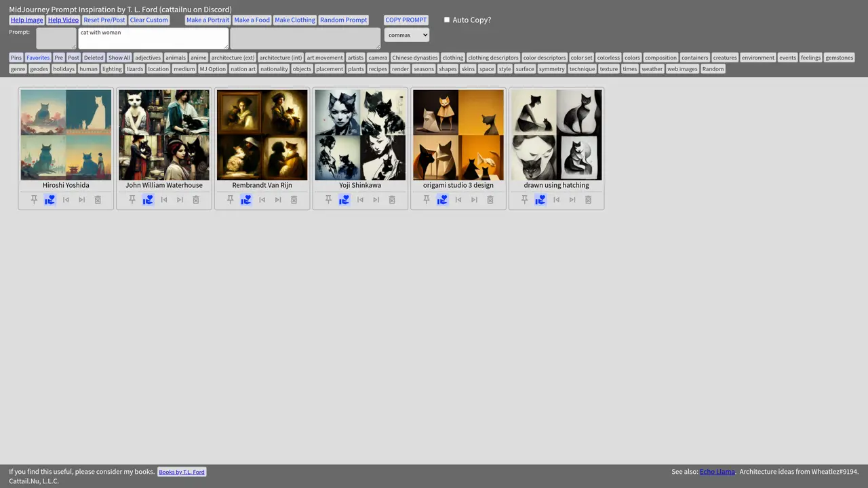Click the Help Image link button
The height and width of the screenshot is (488, 868).
tap(27, 20)
